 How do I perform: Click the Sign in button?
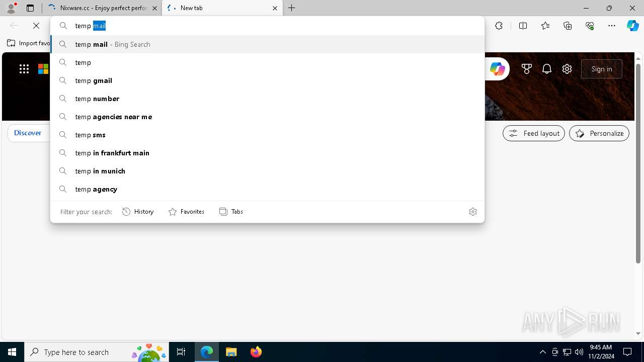[602, 69]
